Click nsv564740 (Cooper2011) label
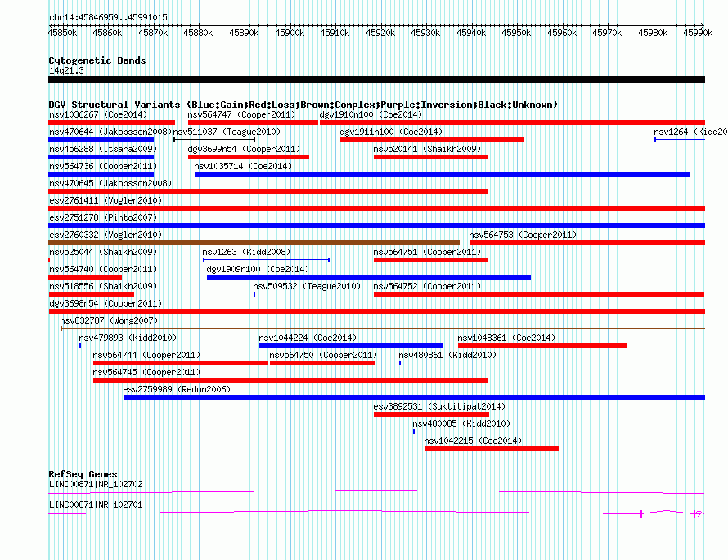Viewport: 728px width, 560px height. [102, 269]
